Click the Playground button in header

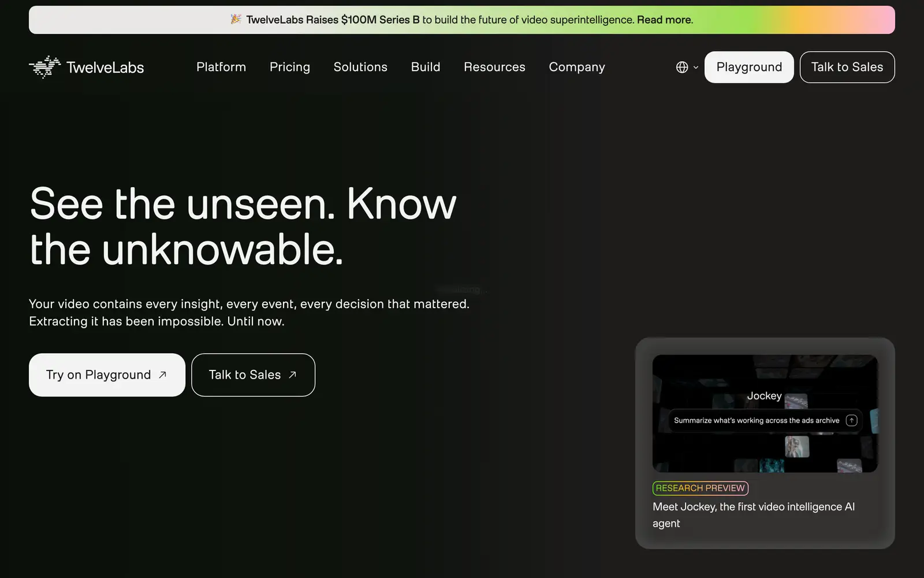tap(749, 67)
